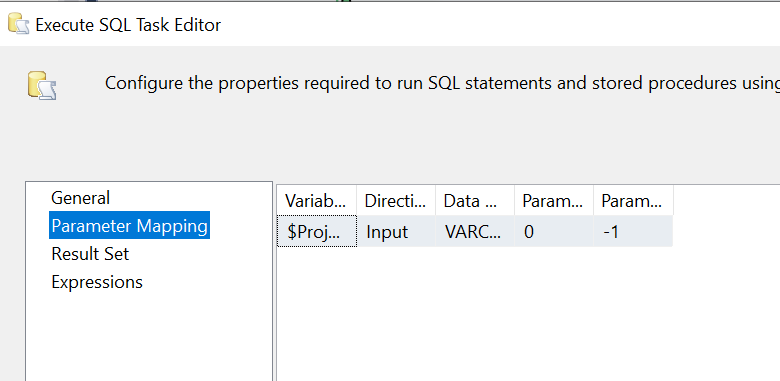The image size is (780, 381).
Task: Click the Parameter Size column header
Action: [633, 201]
